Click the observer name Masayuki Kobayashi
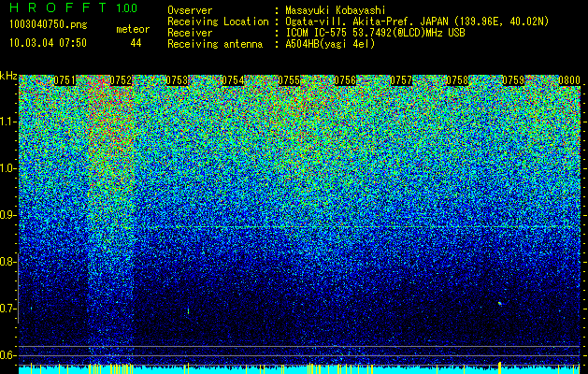The image size is (588, 374). (336, 10)
